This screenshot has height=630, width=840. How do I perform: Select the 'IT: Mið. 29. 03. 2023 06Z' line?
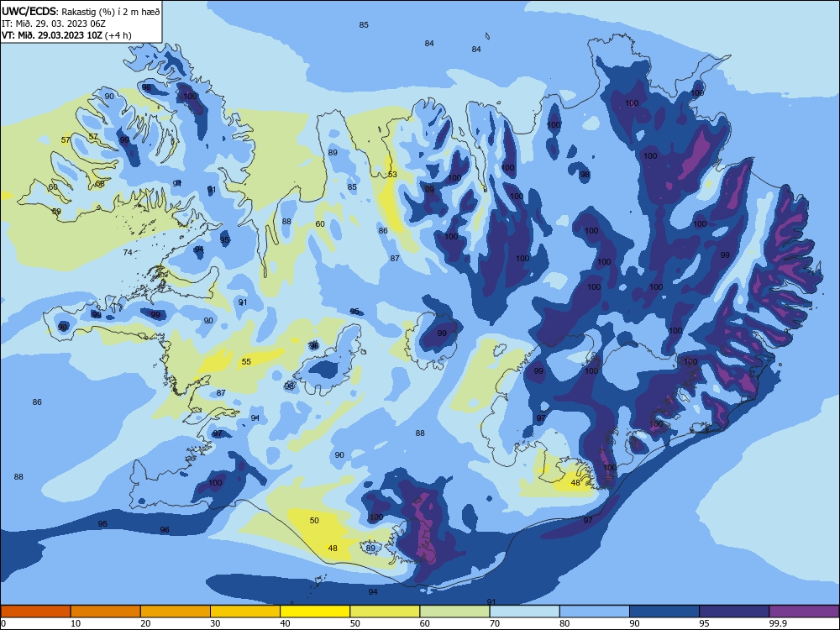54,24
